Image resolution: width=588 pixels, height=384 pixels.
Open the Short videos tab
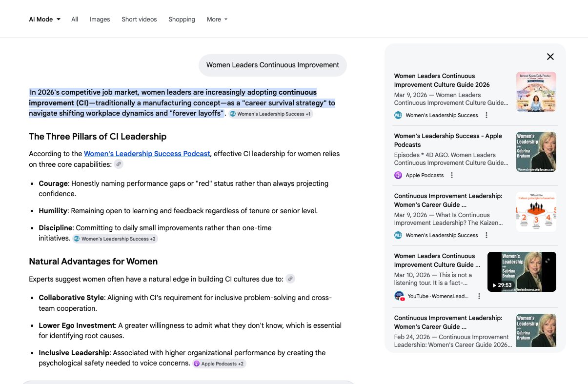coord(139,20)
